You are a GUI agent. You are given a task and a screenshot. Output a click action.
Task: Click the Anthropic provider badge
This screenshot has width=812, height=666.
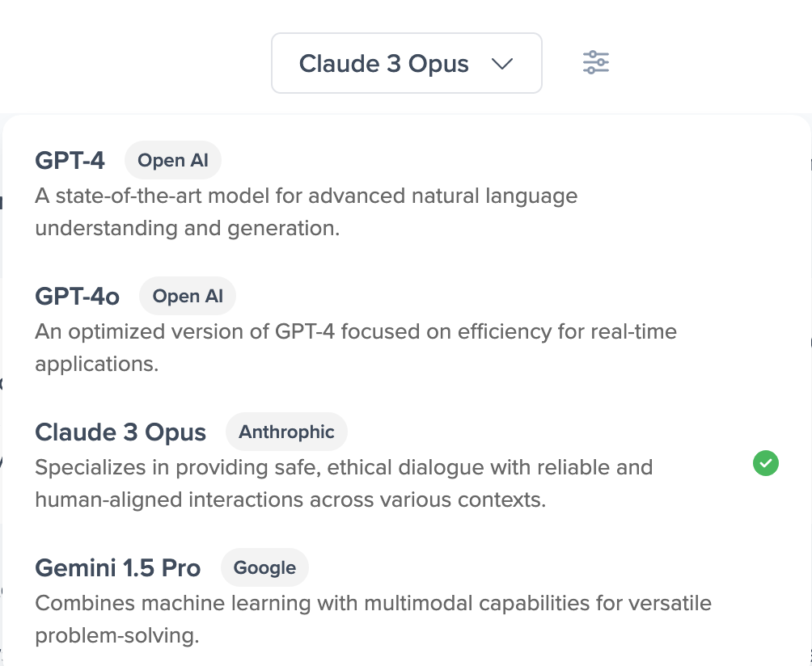[x=286, y=432]
